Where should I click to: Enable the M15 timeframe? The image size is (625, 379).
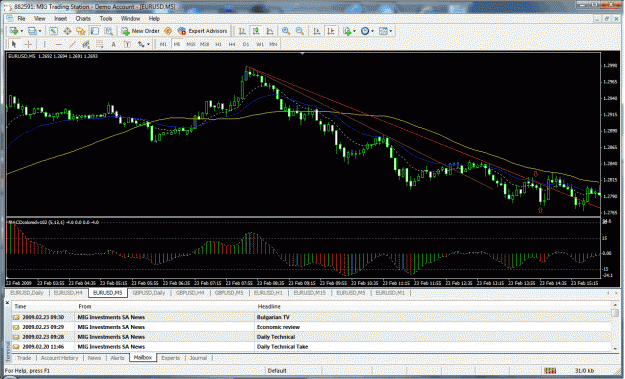(191, 44)
